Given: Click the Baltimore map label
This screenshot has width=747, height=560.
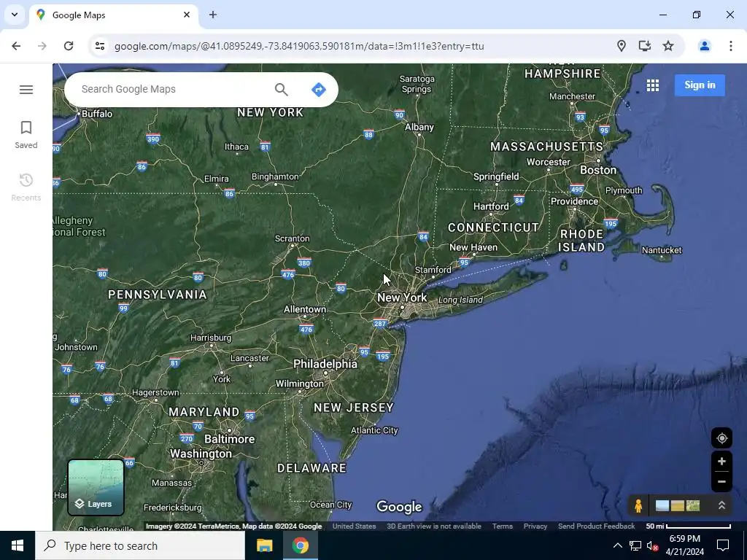Looking at the screenshot, I should click(229, 438).
